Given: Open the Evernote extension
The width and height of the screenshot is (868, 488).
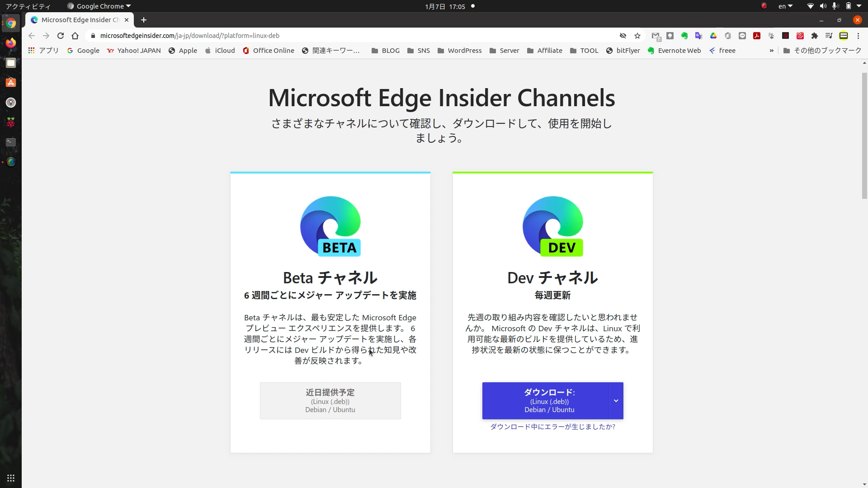Looking at the screenshot, I should point(684,36).
